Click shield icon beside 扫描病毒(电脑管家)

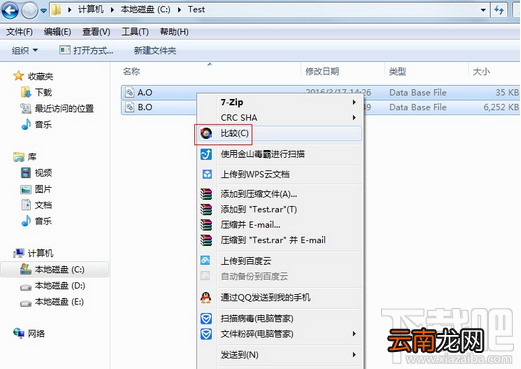(x=206, y=318)
